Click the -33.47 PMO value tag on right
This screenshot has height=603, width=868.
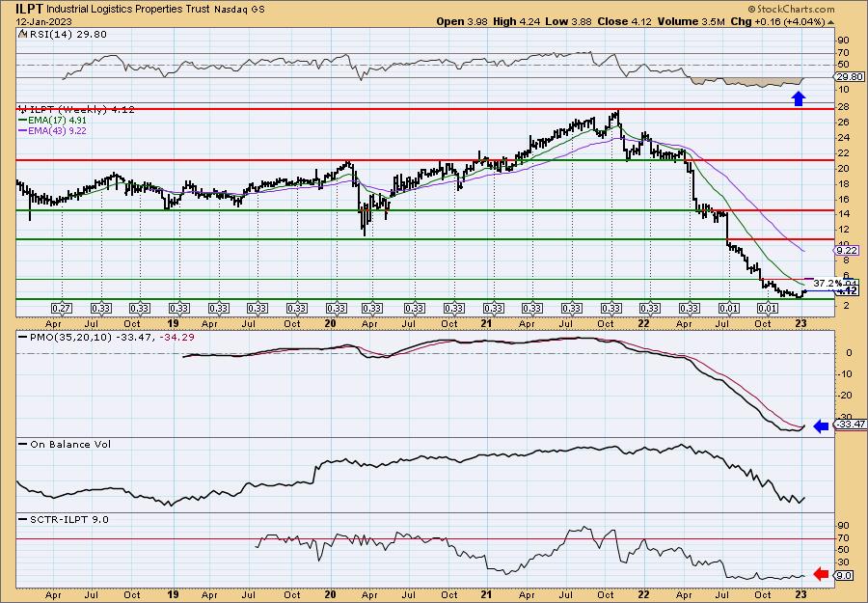[x=852, y=425]
